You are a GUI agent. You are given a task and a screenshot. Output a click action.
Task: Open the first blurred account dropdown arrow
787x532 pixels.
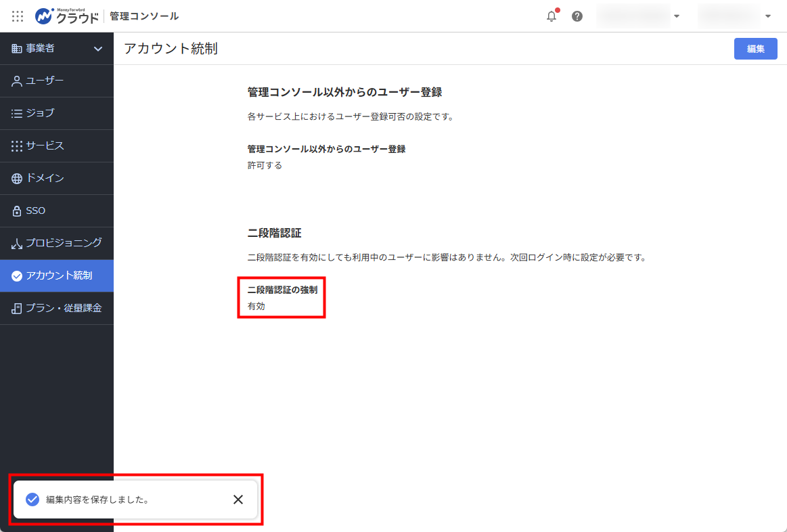coord(677,16)
